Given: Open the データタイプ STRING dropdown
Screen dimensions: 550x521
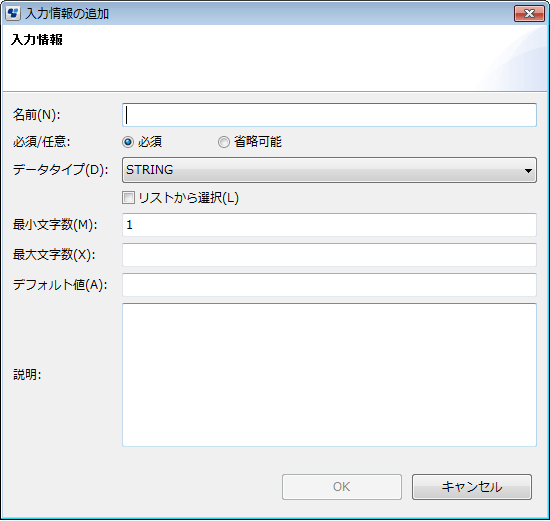Looking at the screenshot, I should tap(329, 170).
